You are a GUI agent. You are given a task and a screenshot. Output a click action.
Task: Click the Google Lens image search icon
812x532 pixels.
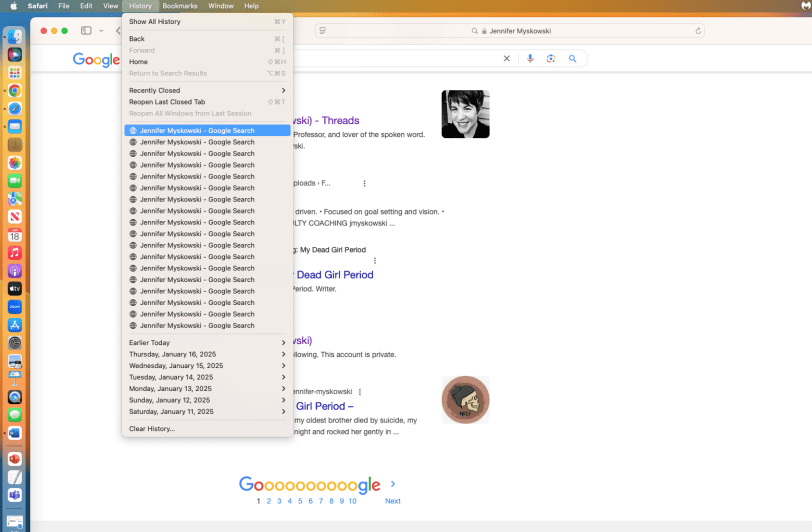550,59
